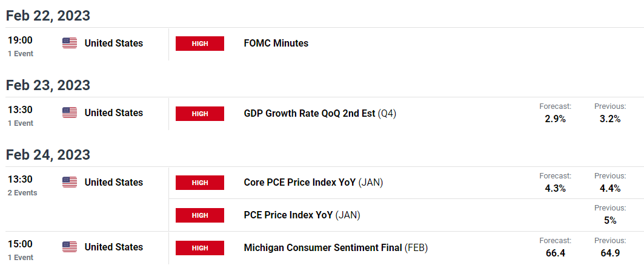Viewport: 644px width, 274px height.
Task: Click the HIGH badge for FOMC Minutes
Action: (x=200, y=44)
